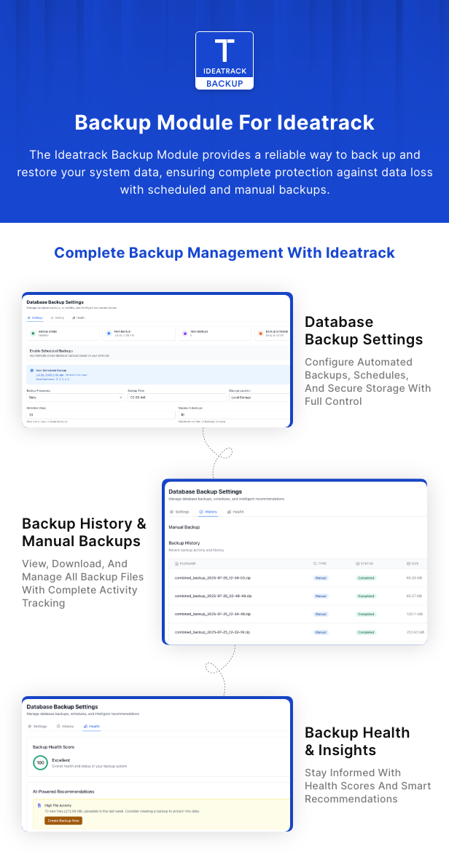Click the Retention Days input field
The height and width of the screenshot is (868, 449).
(101, 414)
